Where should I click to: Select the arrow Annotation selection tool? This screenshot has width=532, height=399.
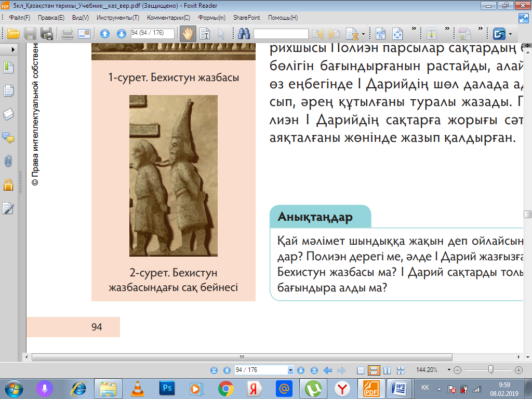pos(221,34)
